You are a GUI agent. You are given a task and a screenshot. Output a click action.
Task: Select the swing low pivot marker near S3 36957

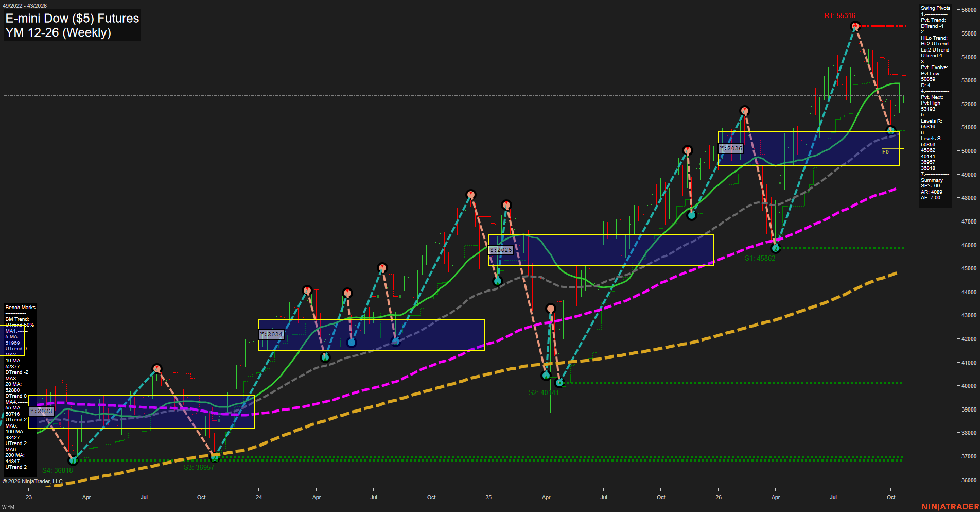click(x=215, y=457)
